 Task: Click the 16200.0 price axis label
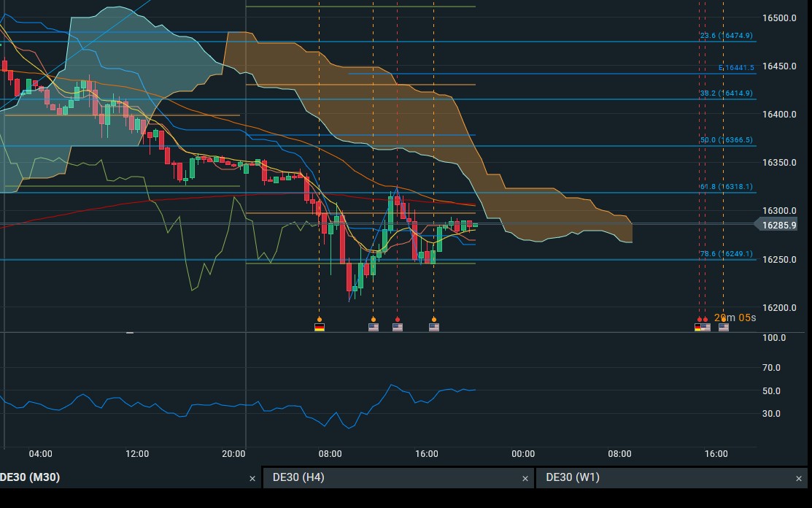(x=779, y=307)
